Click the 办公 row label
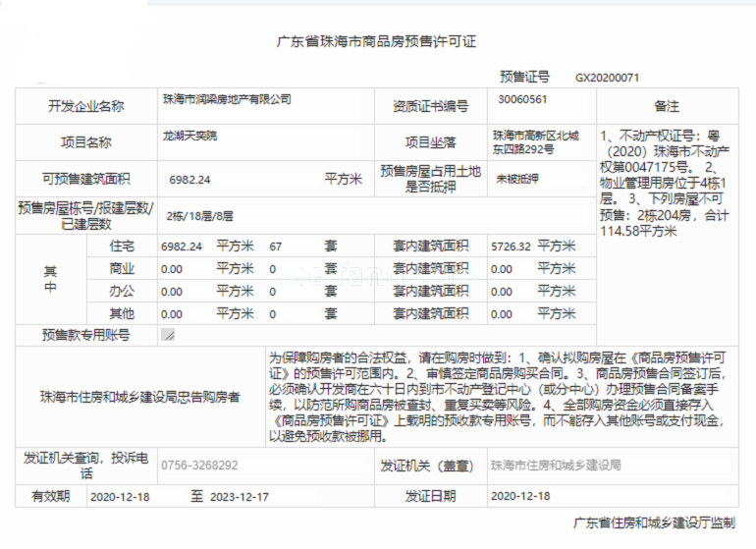This screenshot has height=549, width=756. coord(122,292)
